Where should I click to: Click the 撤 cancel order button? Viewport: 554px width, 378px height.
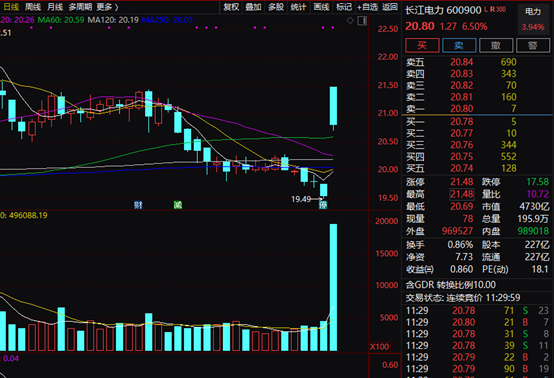[x=496, y=45]
